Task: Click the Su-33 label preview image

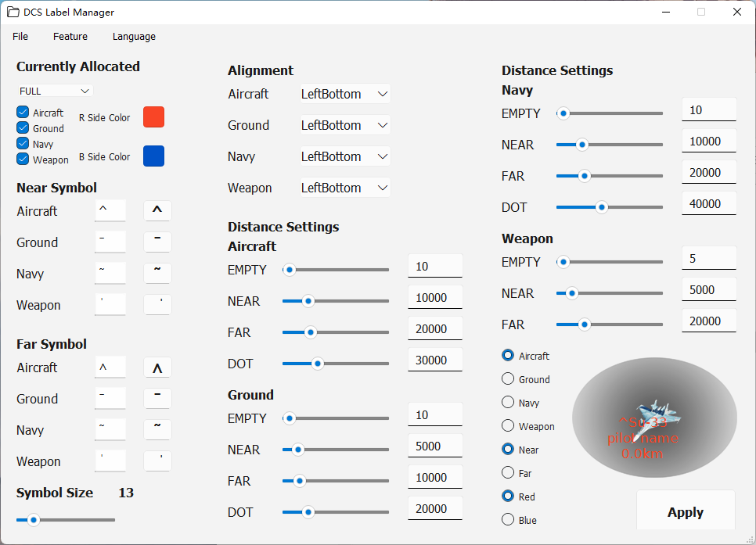Action: (654, 418)
